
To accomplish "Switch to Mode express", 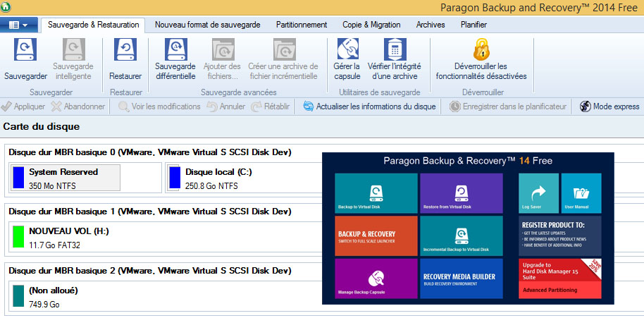I will 609,106.
